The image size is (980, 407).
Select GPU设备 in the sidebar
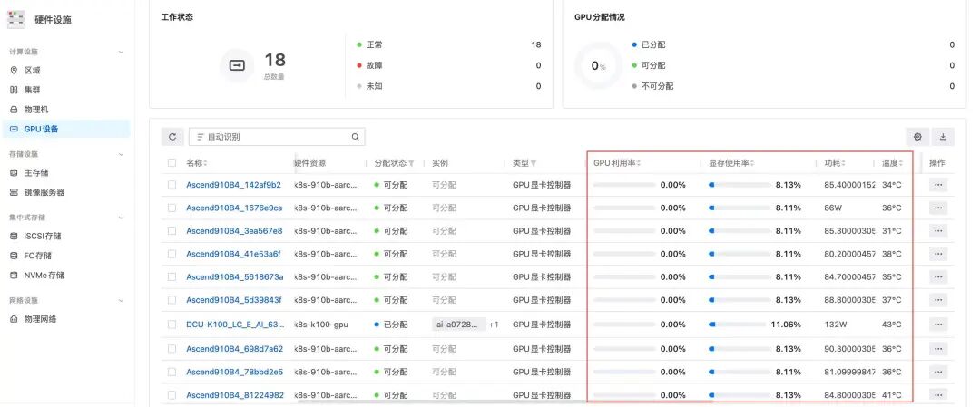click(x=65, y=130)
